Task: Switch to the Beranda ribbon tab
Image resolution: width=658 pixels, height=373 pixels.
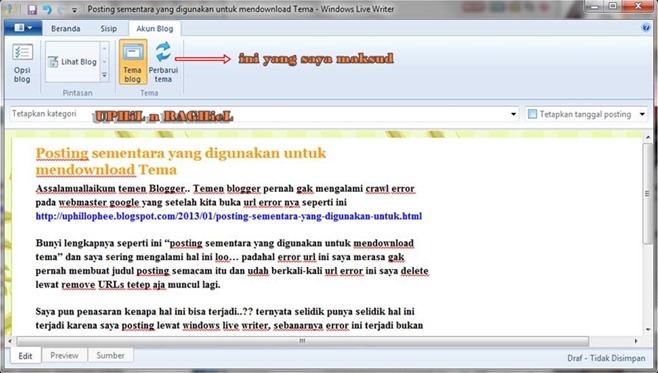Action: [65, 29]
